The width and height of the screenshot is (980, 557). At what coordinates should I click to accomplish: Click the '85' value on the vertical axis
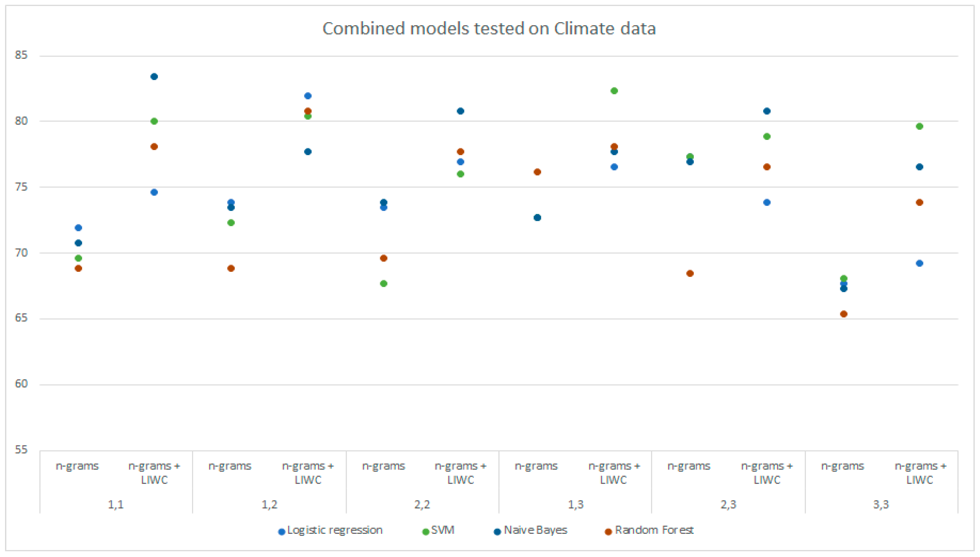tap(21, 55)
